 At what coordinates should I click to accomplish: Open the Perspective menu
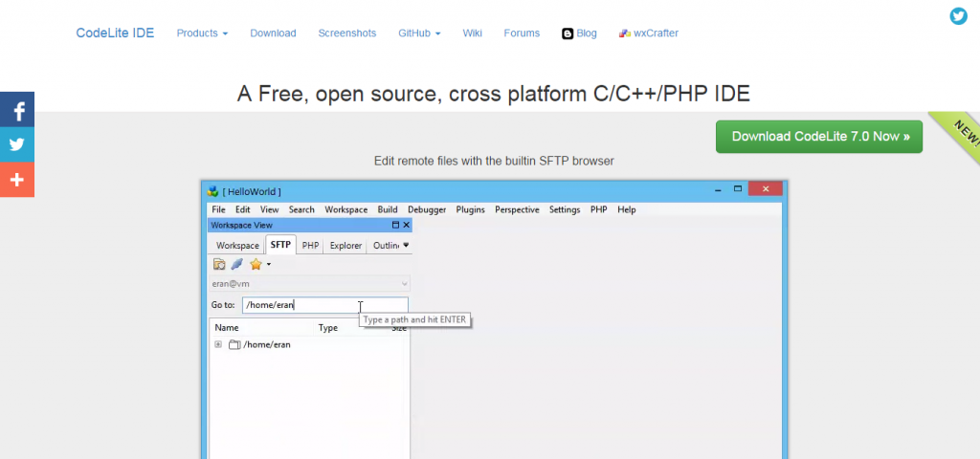pos(517,209)
